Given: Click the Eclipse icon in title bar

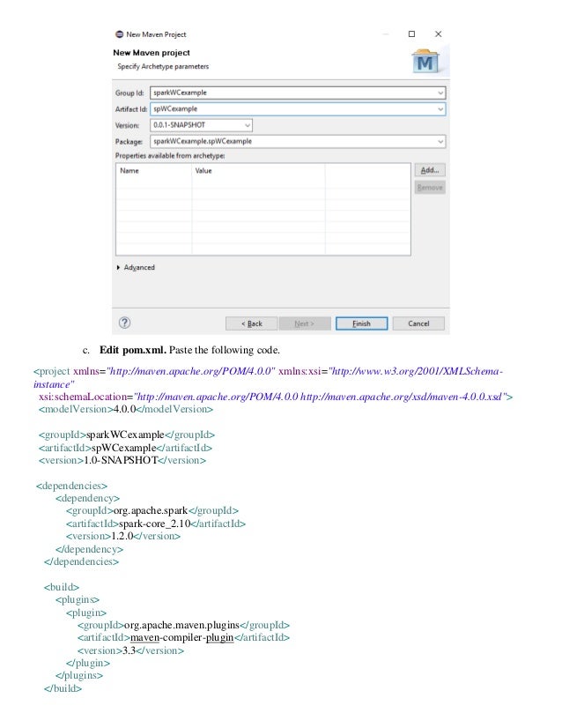Looking at the screenshot, I should (x=119, y=34).
